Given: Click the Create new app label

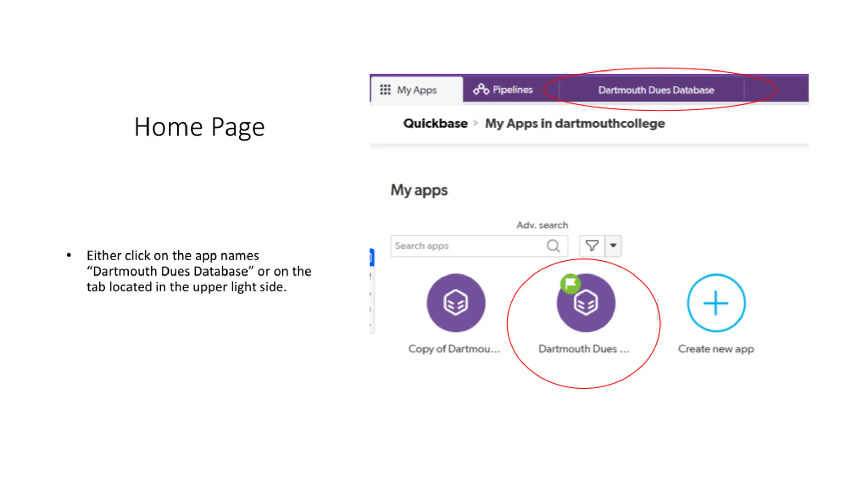Looking at the screenshot, I should [x=716, y=349].
